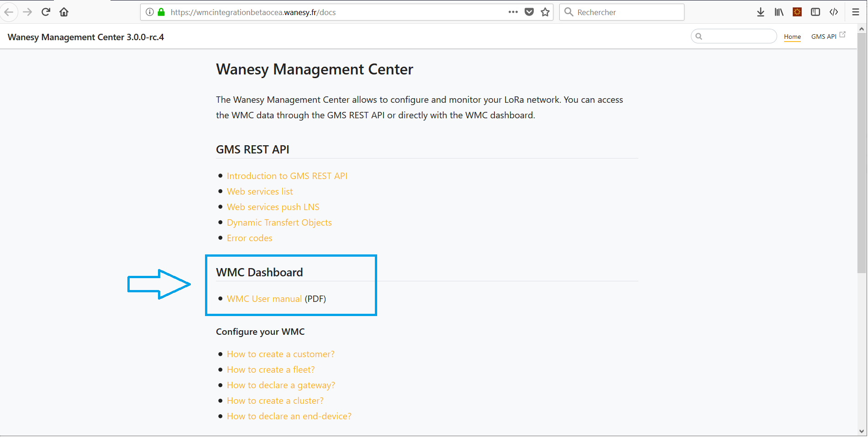Show site information via the info icon
The width and height of the screenshot is (868, 438).
point(149,12)
